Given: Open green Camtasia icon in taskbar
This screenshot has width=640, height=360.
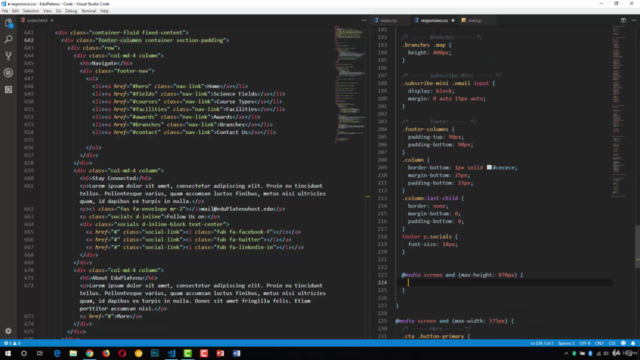Looking at the screenshot, I should [x=188, y=353].
